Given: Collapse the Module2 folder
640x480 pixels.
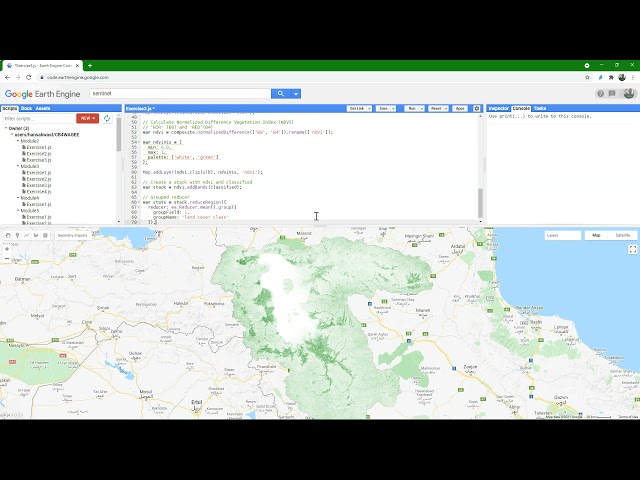Looking at the screenshot, I should pyautogui.click(x=18, y=141).
